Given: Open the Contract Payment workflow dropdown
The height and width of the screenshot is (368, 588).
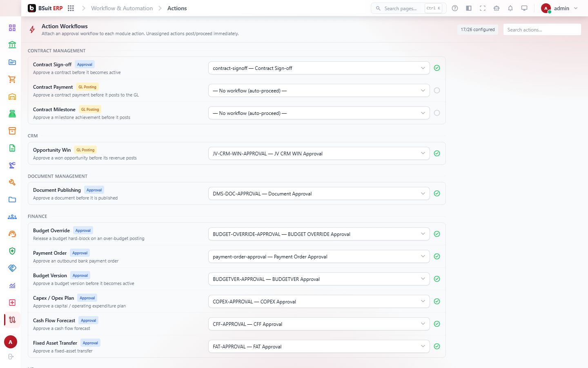Looking at the screenshot, I should [x=319, y=90].
